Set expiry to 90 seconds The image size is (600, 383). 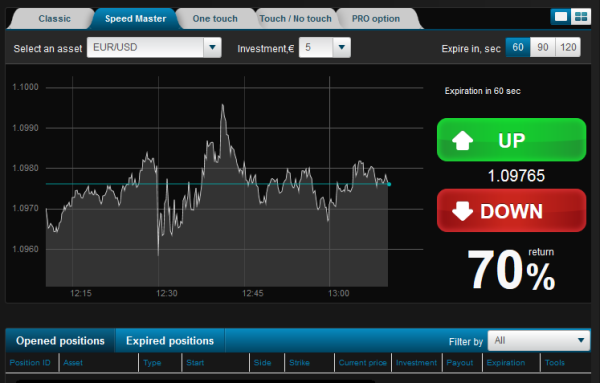click(543, 47)
